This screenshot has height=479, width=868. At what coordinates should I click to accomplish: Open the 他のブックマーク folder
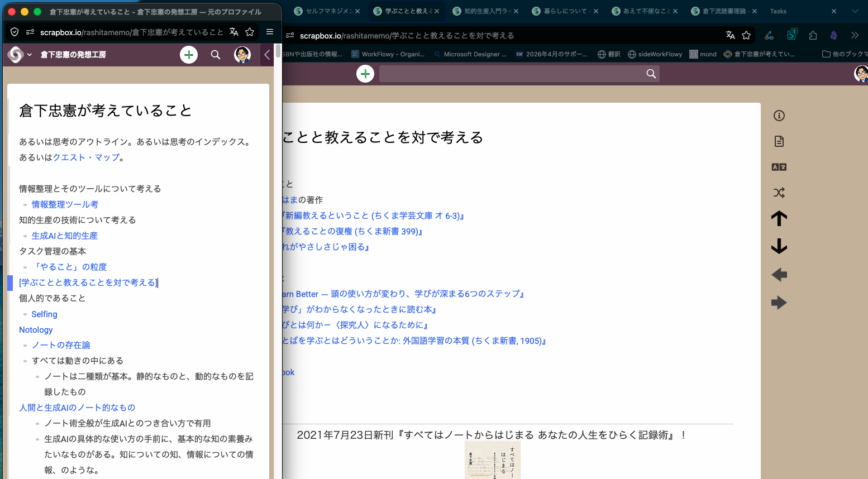click(x=845, y=54)
